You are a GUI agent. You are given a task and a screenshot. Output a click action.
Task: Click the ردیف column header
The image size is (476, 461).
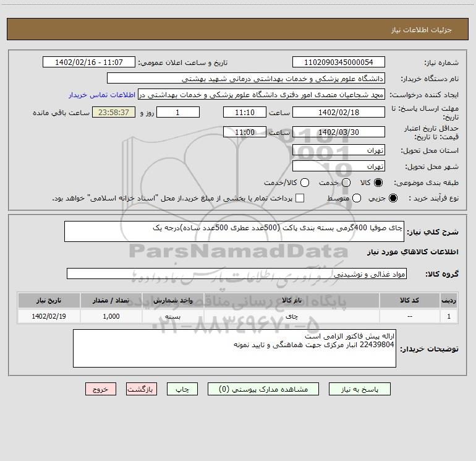point(449,301)
